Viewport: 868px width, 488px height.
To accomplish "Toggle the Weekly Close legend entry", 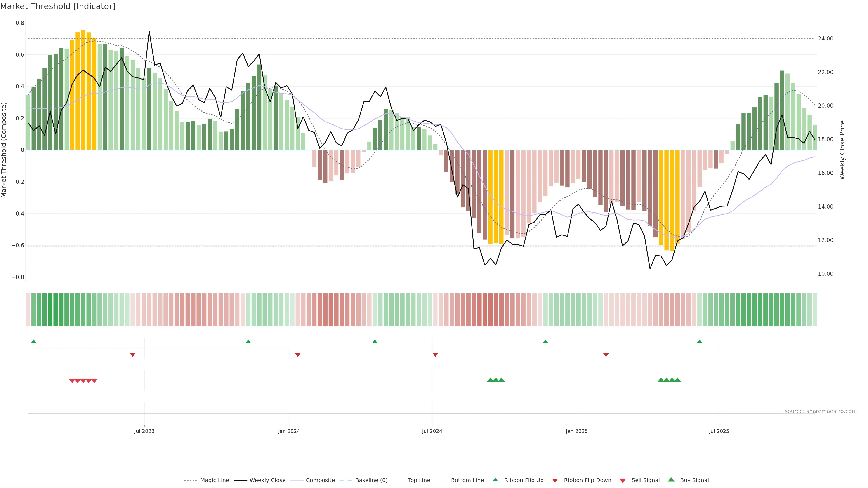I will (267, 480).
